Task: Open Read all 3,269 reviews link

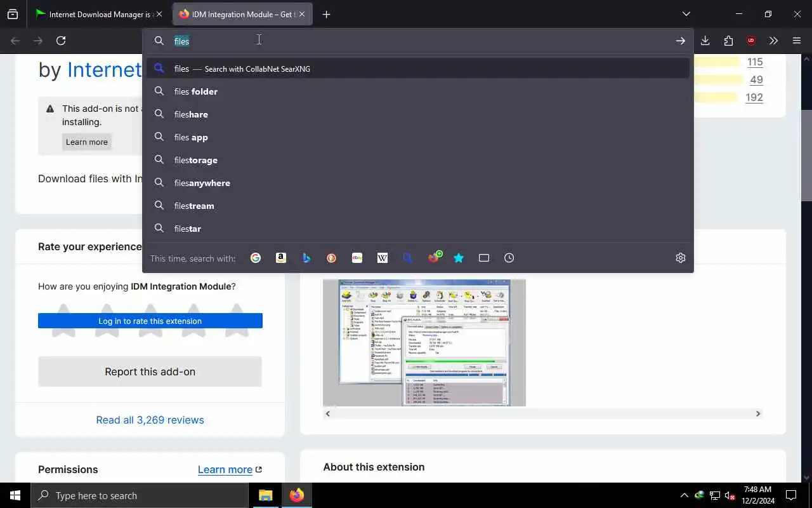Action: pyautogui.click(x=150, y=420)
